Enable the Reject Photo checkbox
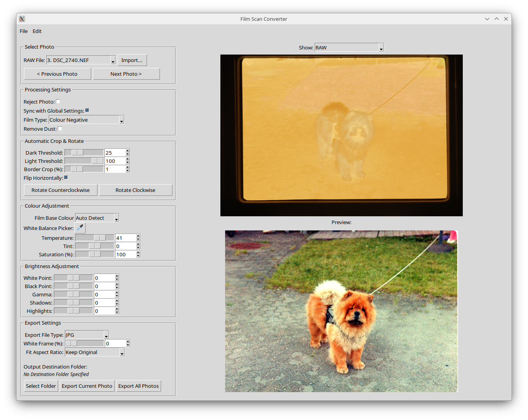Viewport: 528px width, 420px height. (x=58, y=102)
